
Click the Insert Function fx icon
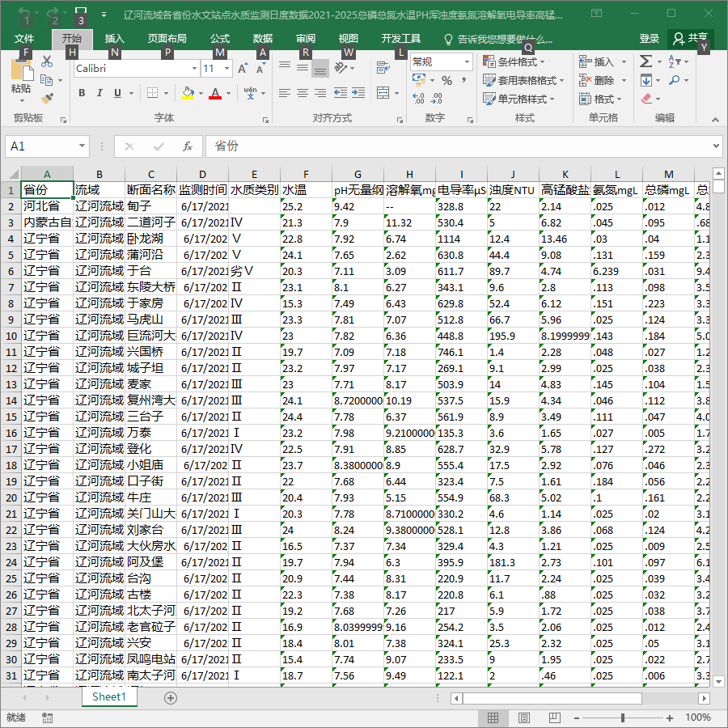(x=187, y=146)
